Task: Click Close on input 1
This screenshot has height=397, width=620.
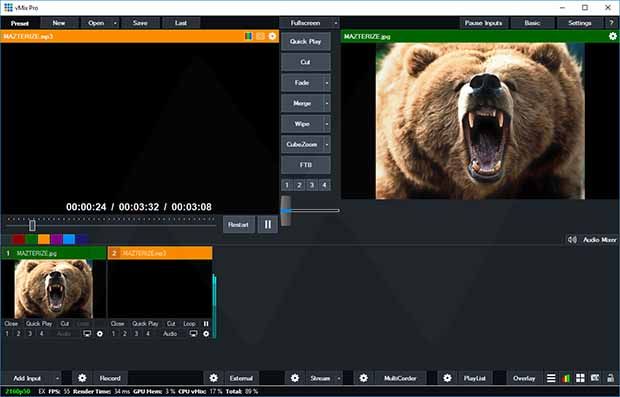Action: 11,324
